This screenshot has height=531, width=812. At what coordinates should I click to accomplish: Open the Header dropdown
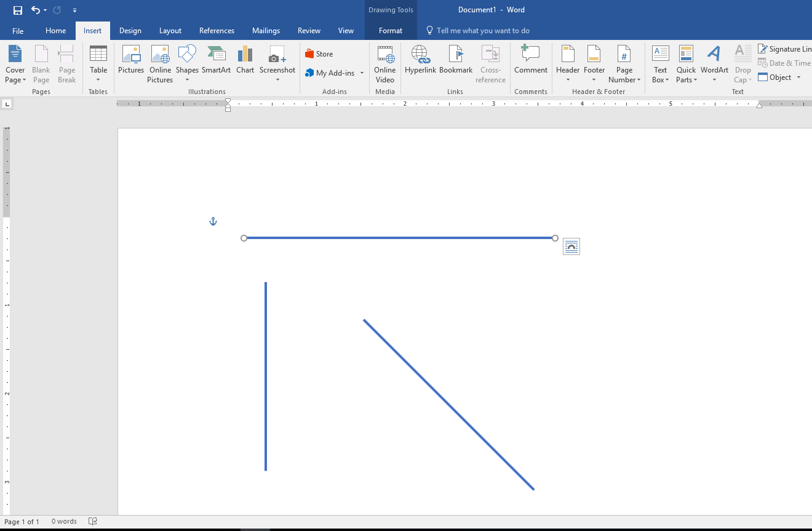pos(568,65)
